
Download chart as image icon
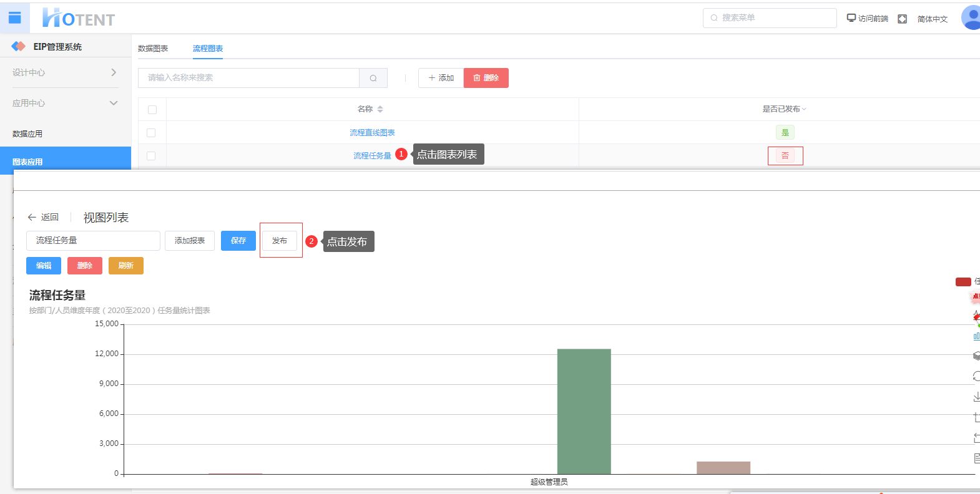pos(976,397)
